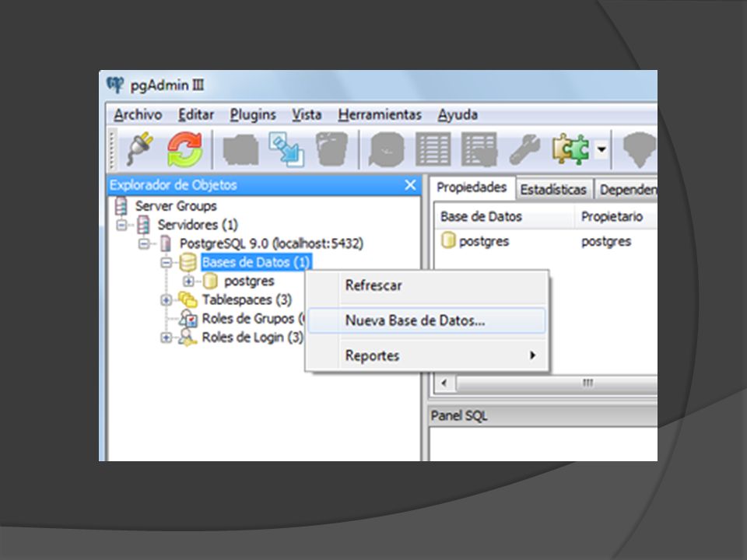Click the Bases de Datos cylinder stack icon

coord(188,262)
